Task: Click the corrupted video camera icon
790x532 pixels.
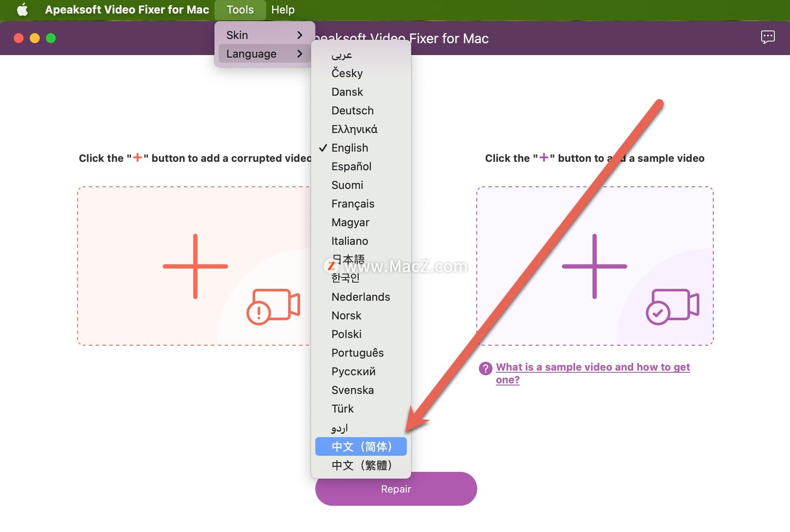Action: (x=273, y=307)
